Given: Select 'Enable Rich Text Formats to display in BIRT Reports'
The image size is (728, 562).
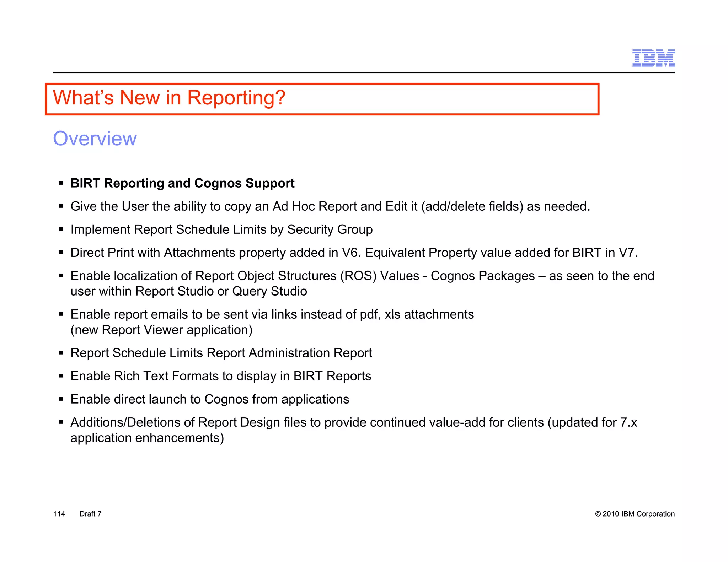Looking at the screenshot, I should coord(221,376).
